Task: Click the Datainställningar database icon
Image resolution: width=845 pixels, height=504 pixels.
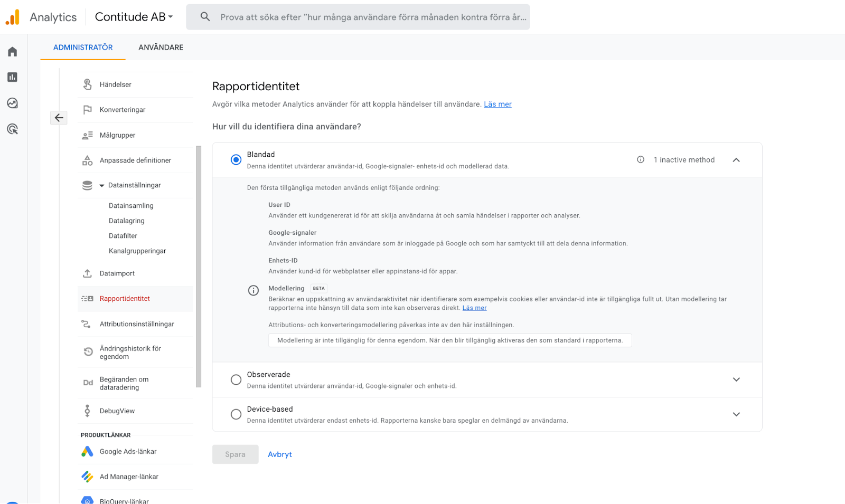Action: pos(88,185)
